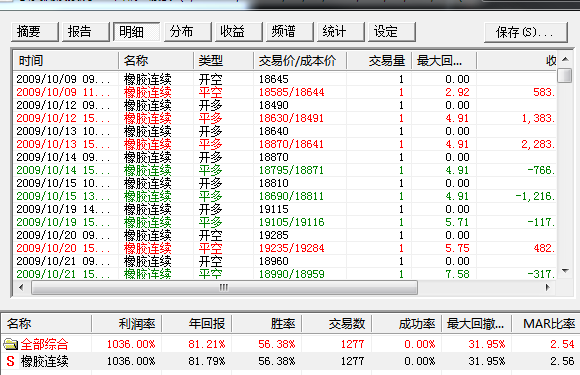Image resolution: width=580 pixels, height=375 pixels.
Task: Click the 2.56 MAR ratio value
Action: coord(562,361)
